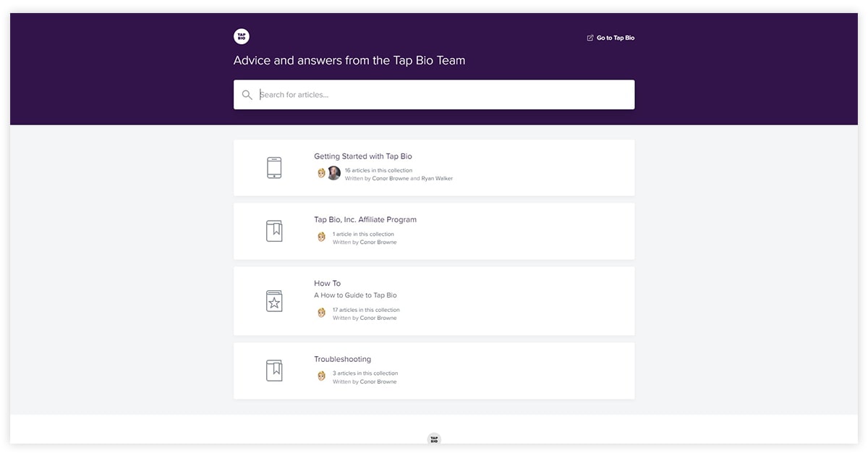The height and width of the screenshot is (456, 868).
Task: Click the star book icon for How To
Action: [x=274, y=301]
